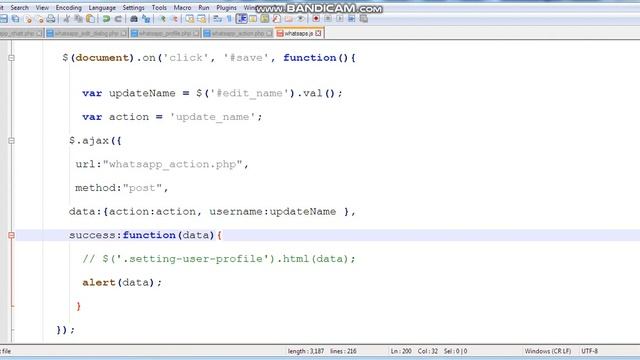Screen dimensions: 640x360
Task: Close the whatsapp_profile.php tab
Action: click(196, 33)
